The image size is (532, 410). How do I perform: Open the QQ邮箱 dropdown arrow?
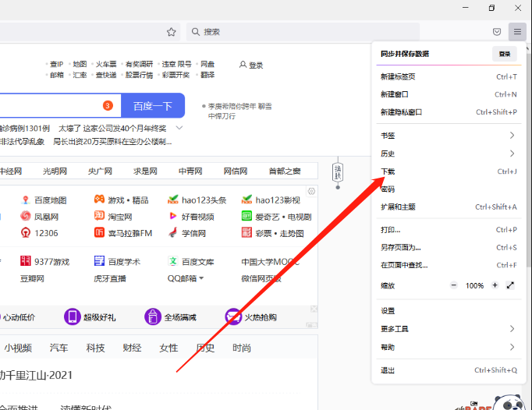[201, 278]
